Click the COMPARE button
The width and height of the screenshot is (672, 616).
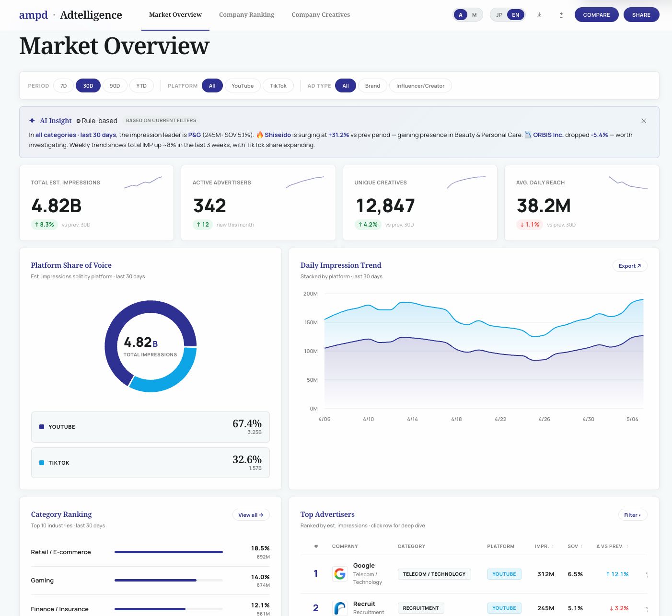coord(597,15)
